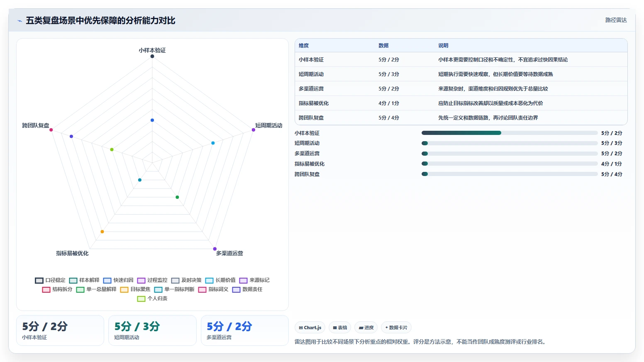
Task: Click the description starting 短期执行需要快速观察
Action: point(495,74)
